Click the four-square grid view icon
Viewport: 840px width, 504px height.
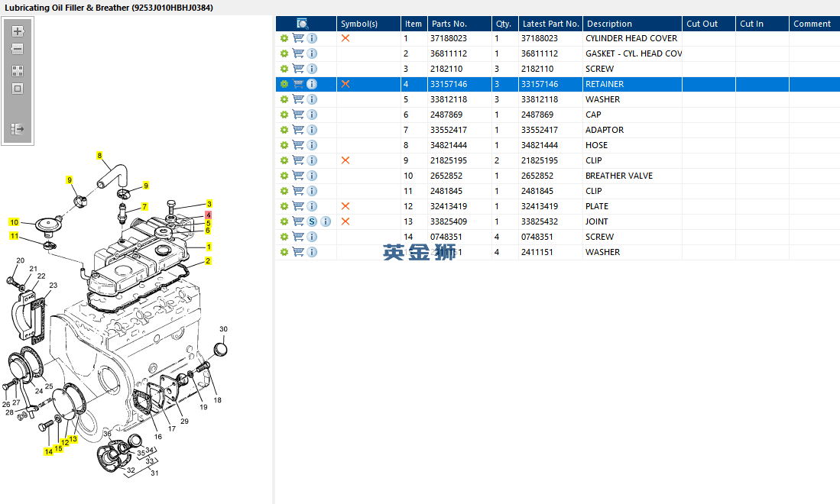(18, 70)
